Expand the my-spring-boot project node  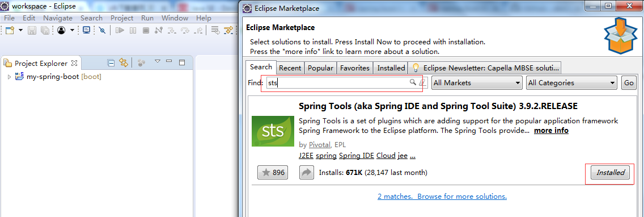10,77
